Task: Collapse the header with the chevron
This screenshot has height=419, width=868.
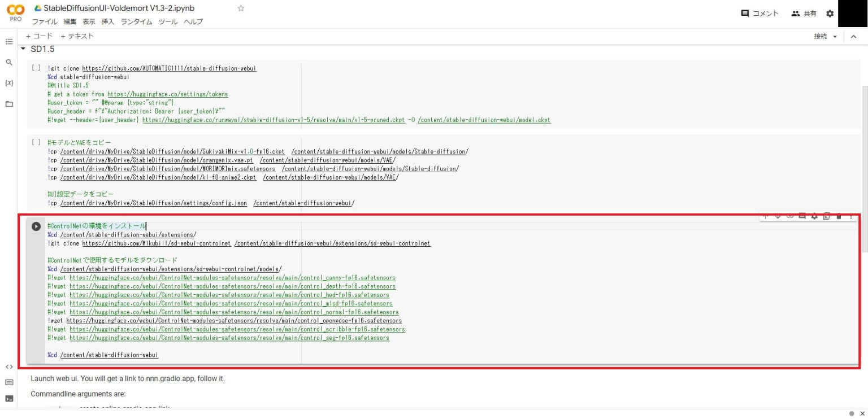Action: [853, 37]
